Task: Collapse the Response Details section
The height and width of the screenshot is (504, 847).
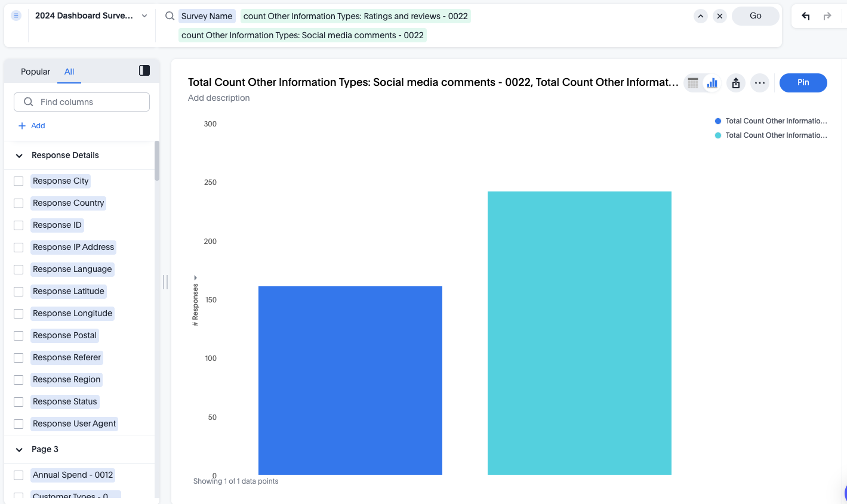Action: pos(19,156)
